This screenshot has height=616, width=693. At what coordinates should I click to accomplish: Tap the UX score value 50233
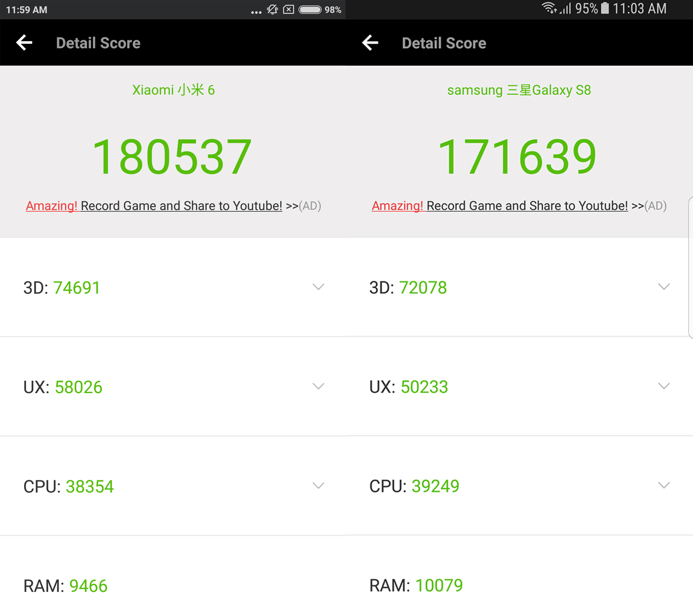(x=424, y=387)
